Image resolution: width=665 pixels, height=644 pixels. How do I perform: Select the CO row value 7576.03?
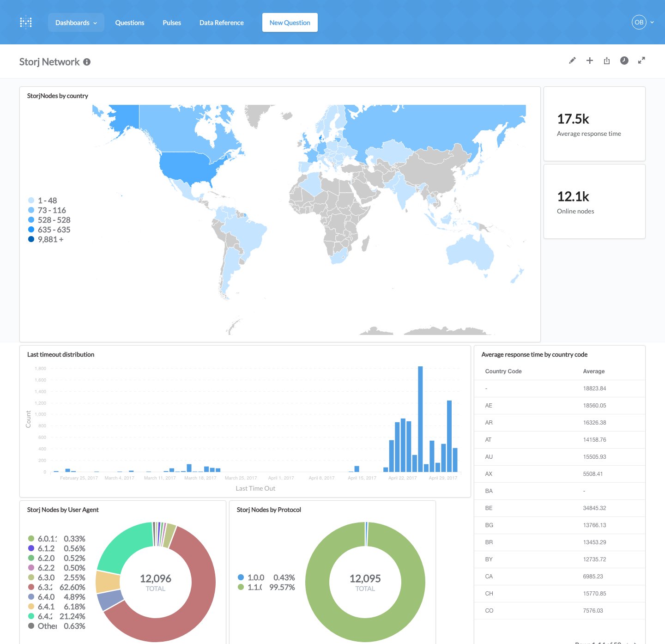pos(593,611)
